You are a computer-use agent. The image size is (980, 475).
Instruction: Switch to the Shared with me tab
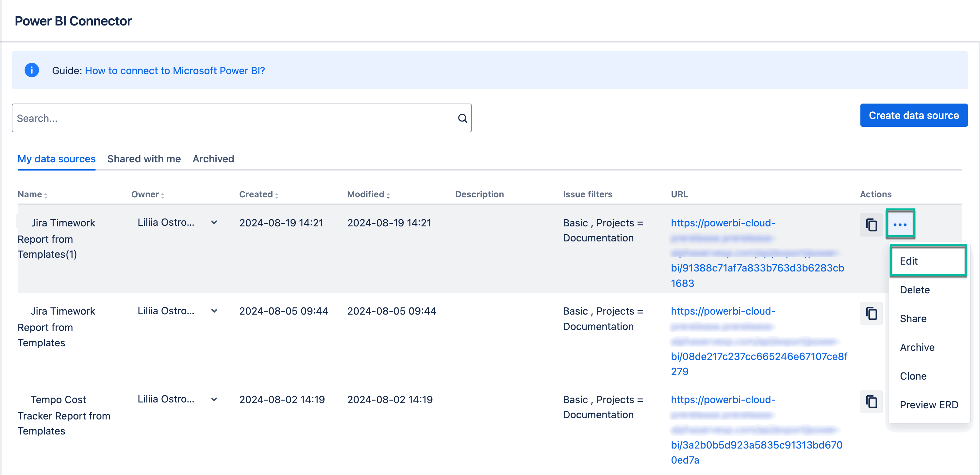[x=144, y=159]
